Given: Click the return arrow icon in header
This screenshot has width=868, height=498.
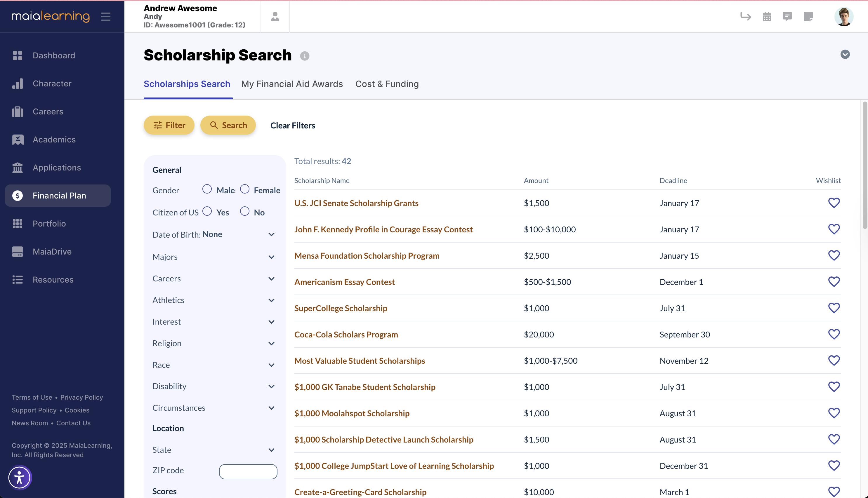Looking at the screenshot, I should point(746,16).
